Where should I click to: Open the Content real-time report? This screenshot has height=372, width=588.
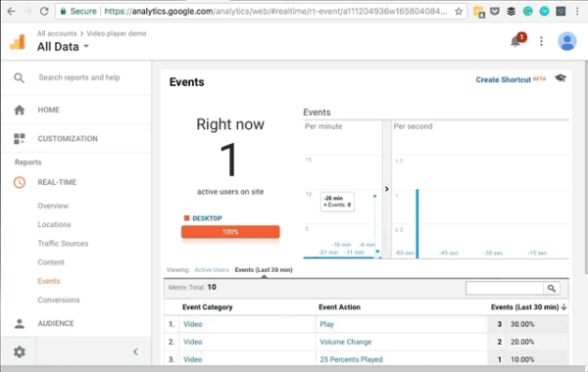coord(51,262)
